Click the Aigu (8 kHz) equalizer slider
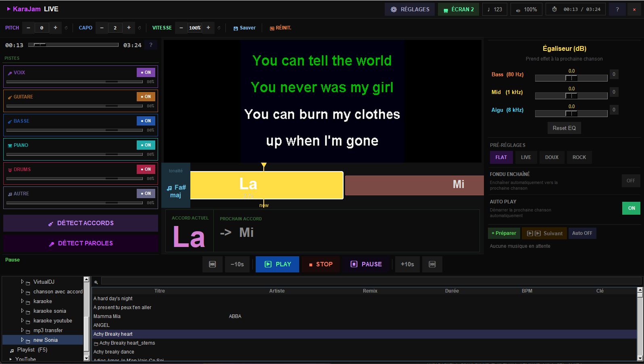644x364 pixels. tap(571, 113)
